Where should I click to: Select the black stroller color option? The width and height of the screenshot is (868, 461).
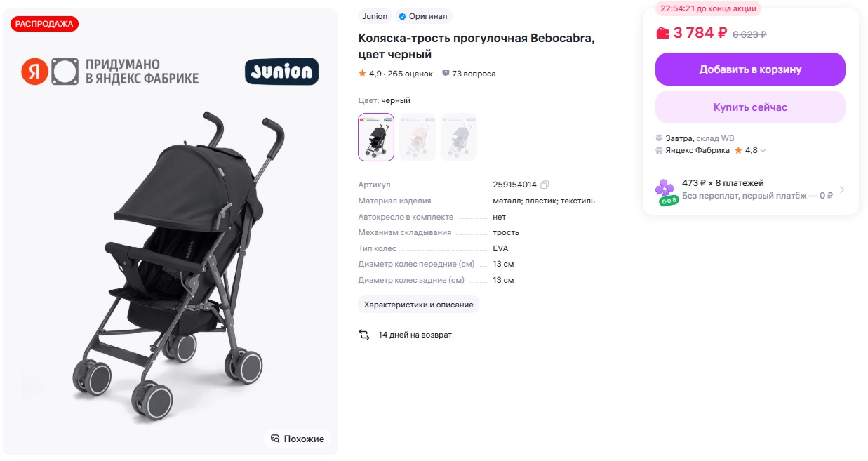point(376,137)
